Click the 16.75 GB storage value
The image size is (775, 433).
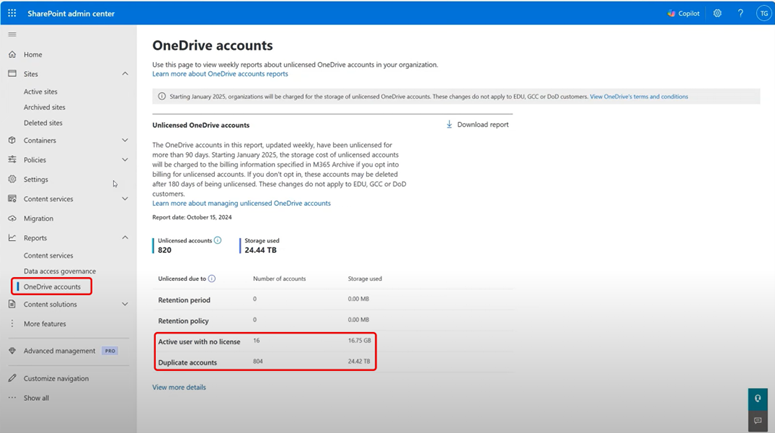point(359,341)
